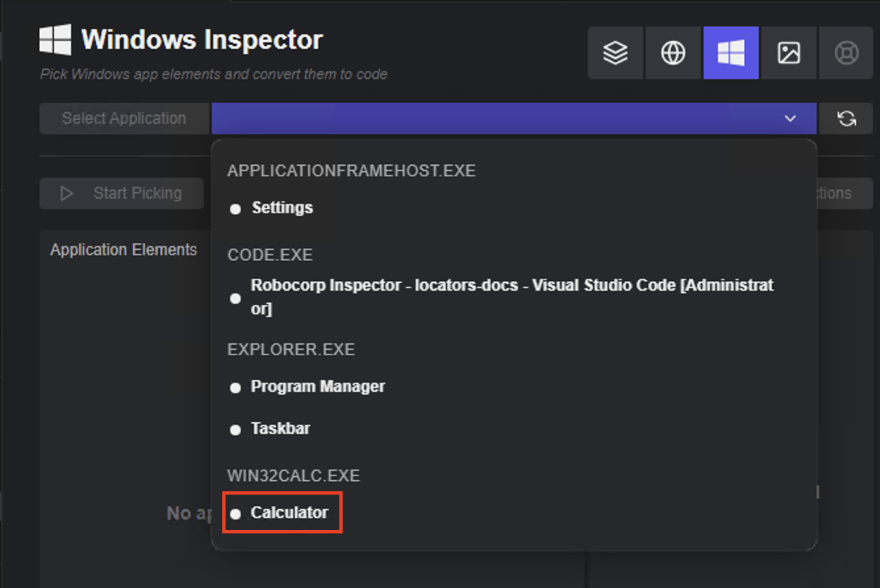Open the Image Inspector picture icon

[789, 53]
